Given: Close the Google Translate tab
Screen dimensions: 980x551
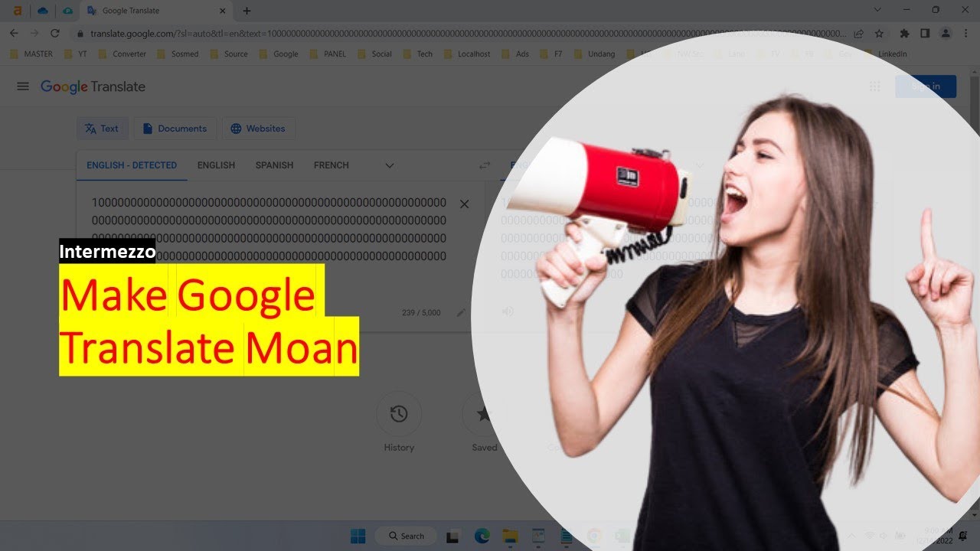Looking at the screenshot, I should coord(223,11).
